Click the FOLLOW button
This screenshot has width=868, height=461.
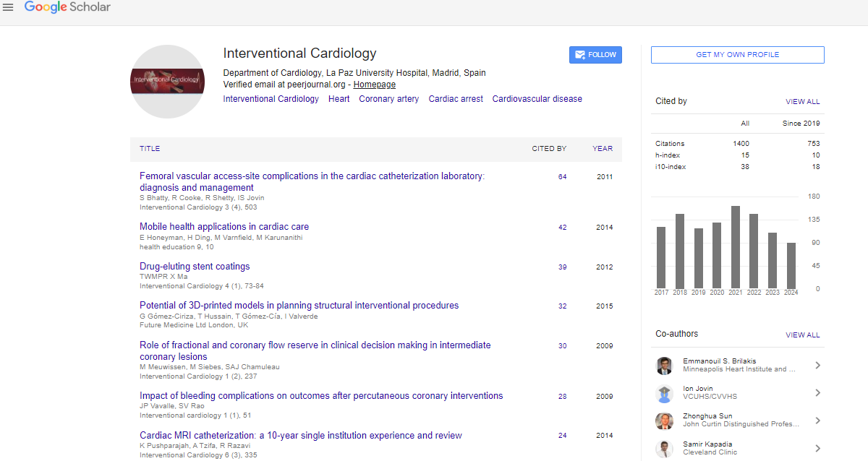tap(595, 55)
